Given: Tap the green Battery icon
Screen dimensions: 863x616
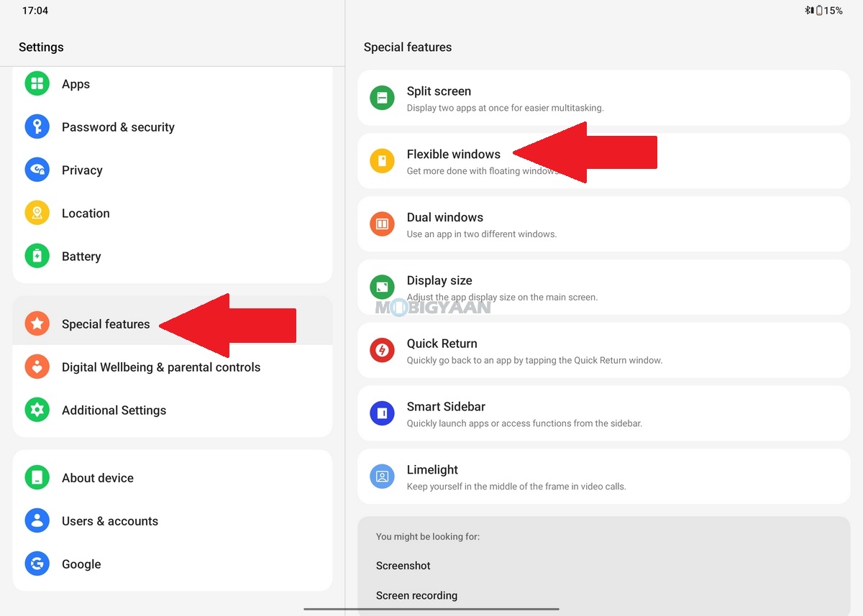Looking at the screenshot, I should 37,257.
